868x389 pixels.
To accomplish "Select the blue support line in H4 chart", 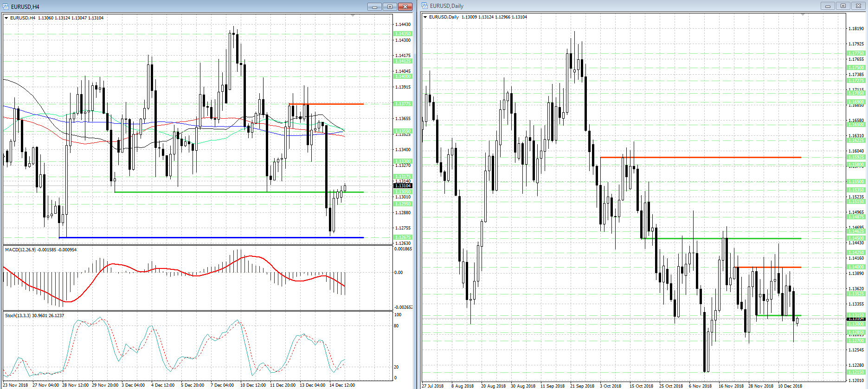I will point(212,237).
